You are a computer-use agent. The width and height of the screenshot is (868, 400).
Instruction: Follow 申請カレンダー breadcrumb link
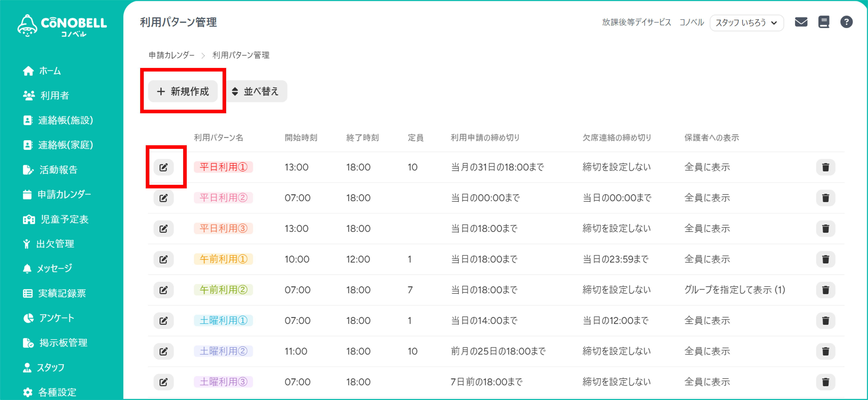(x=172, y=55)
